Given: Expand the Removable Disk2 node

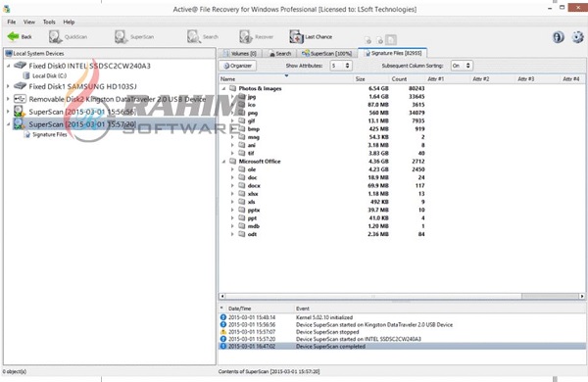Looking at the screenshot, I should point(8,99).
